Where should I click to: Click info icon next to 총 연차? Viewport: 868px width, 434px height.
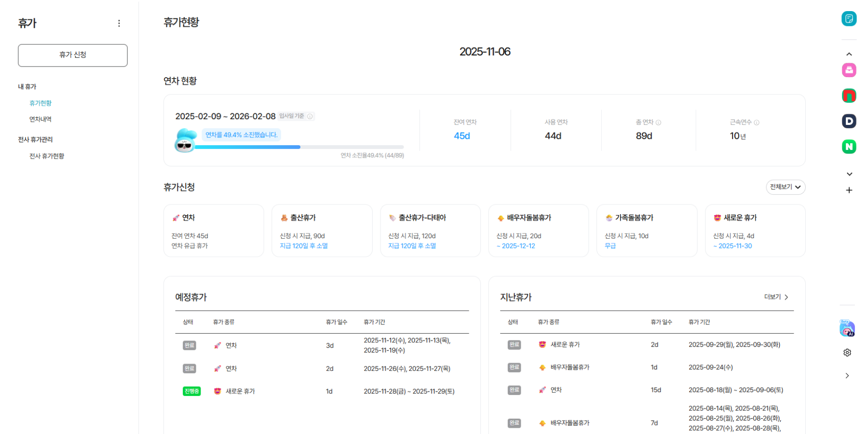(x=658, y=122)
